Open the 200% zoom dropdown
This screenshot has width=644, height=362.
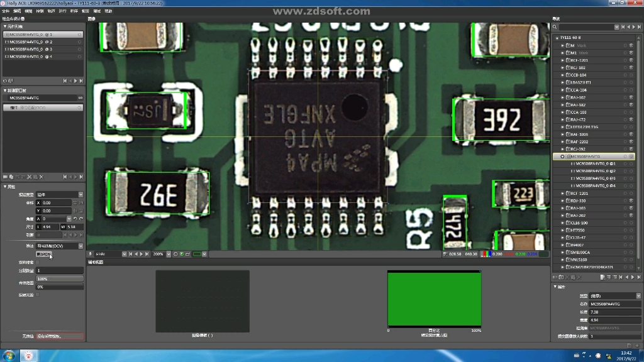point(169,254)
